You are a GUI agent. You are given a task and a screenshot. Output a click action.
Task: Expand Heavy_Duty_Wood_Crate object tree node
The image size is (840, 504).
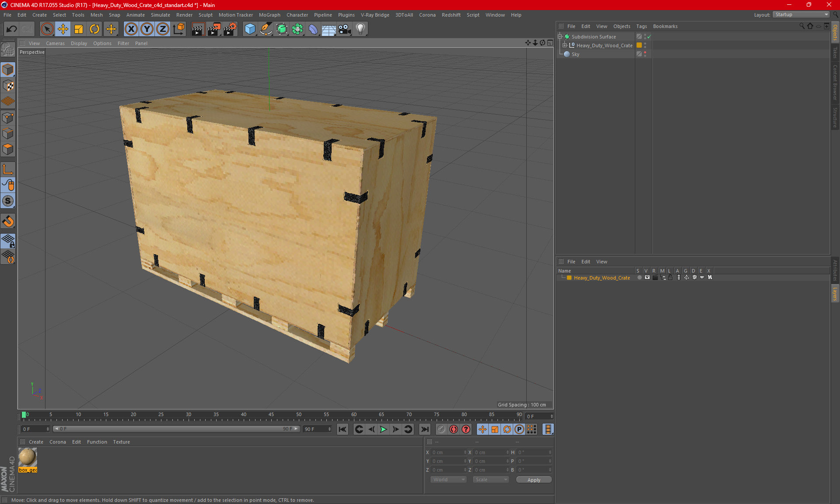(565, 45)
